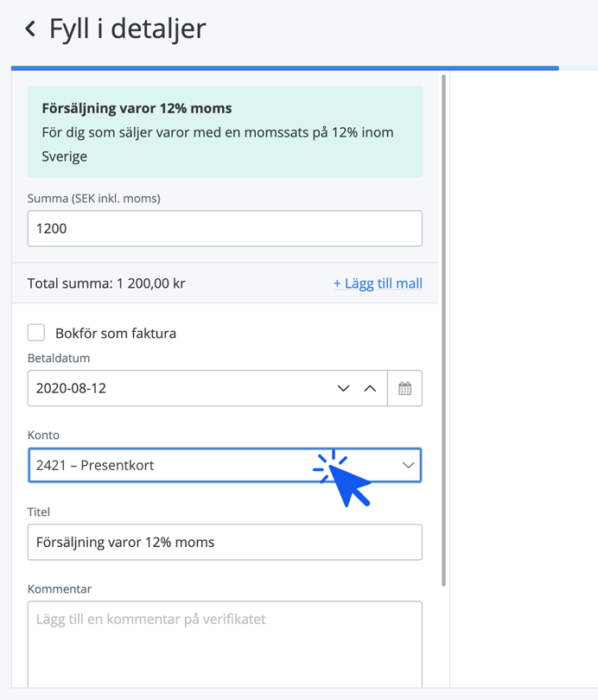This screenshot has width=598, height=700.
Task: Click the Bokför som faktura label text
Action: (x=116, y=333)
